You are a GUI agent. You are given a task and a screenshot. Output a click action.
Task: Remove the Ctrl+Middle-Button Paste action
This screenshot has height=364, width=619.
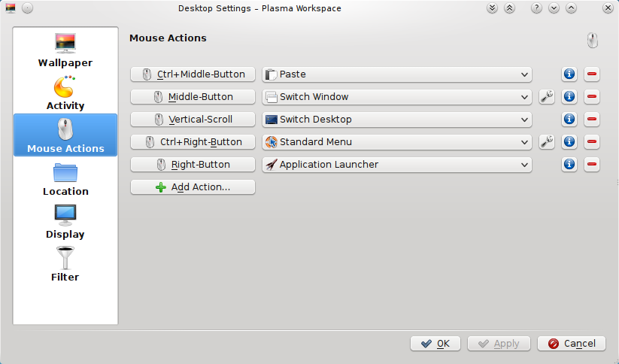click(x=592, y=74)
